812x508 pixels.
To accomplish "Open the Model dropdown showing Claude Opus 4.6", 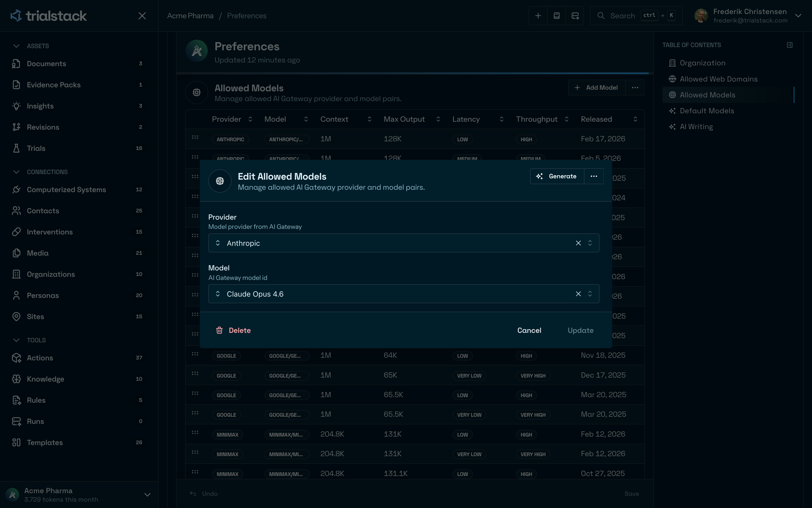I will (x=404, y=294).
